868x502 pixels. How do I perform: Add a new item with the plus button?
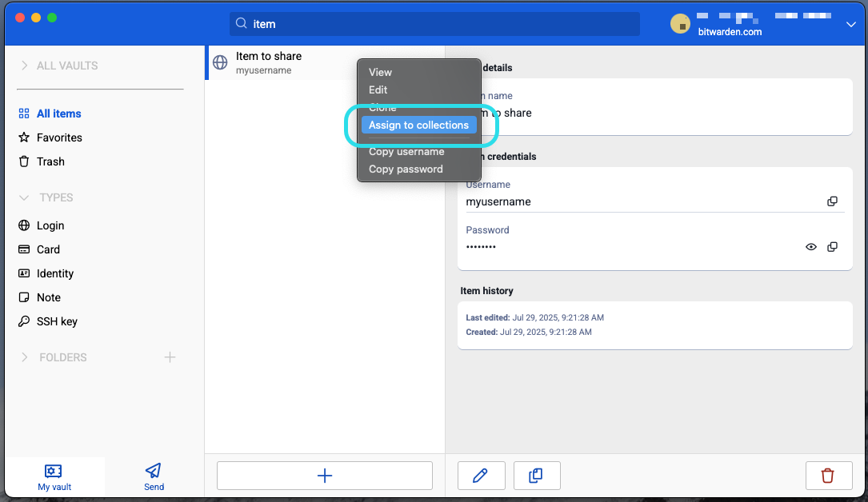[324, 475]
